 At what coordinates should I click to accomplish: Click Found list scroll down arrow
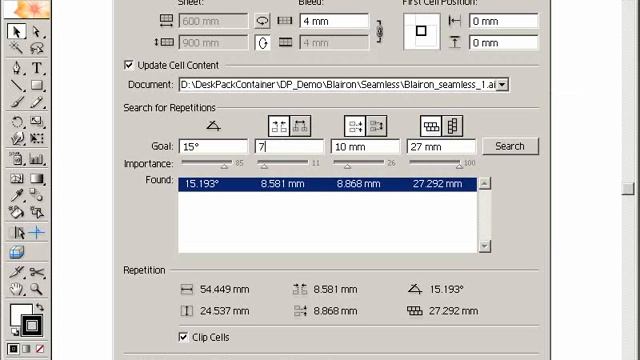pyautogui.click(x=484, y=246)
